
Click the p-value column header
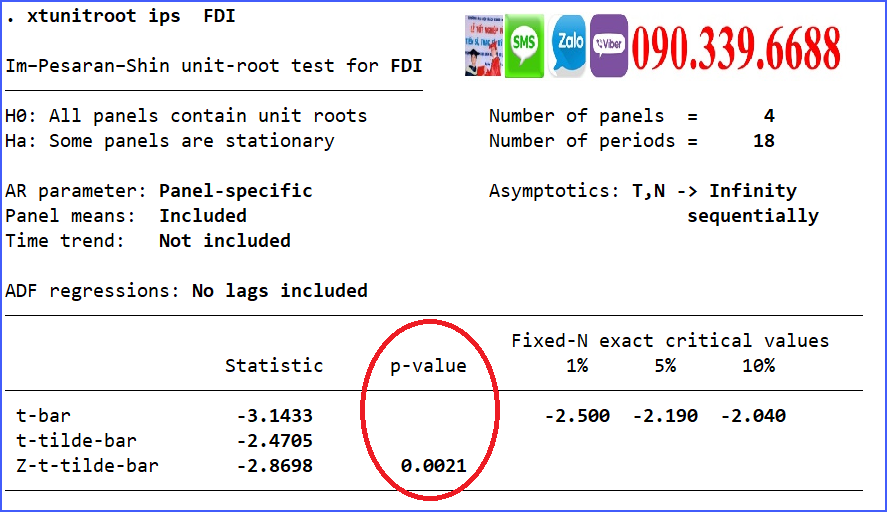(x=428, y=365)
